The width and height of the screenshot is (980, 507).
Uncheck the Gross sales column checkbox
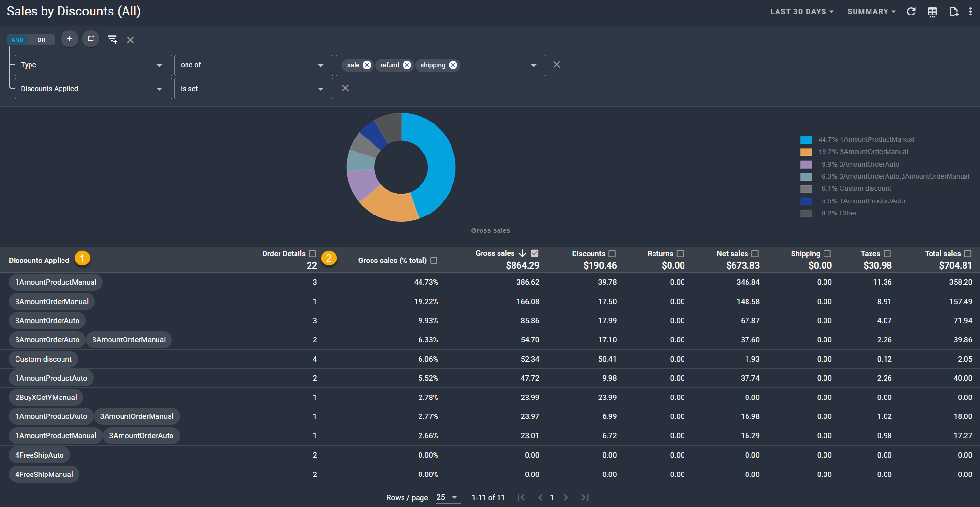[x=535, y=253]
